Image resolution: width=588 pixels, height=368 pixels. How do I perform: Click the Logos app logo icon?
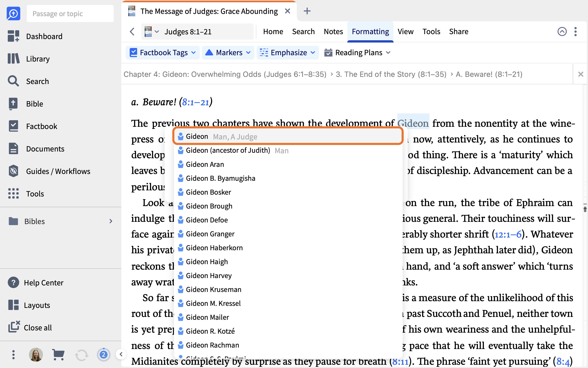pos(13,13)
